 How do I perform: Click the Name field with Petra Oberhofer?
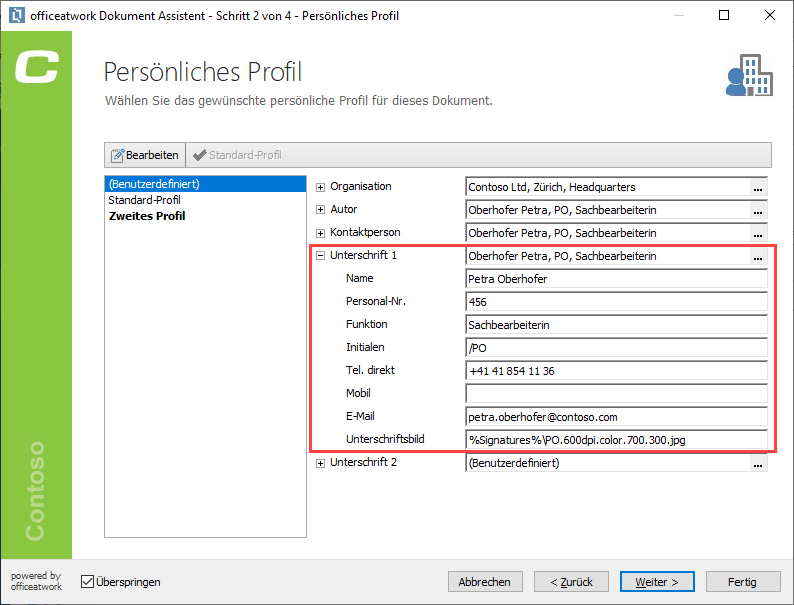point(616,279)
